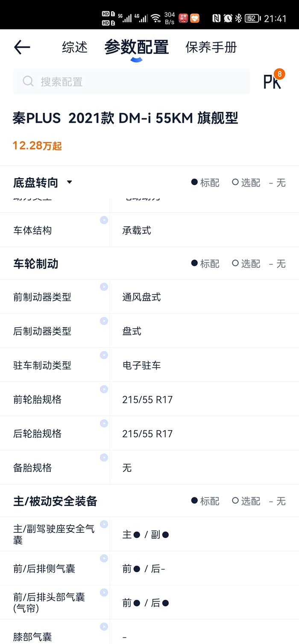Select the 选配 hollow-circle marker in 车轮制动
The height and width of the screenshot is (644, 299).
click(235, 264)
